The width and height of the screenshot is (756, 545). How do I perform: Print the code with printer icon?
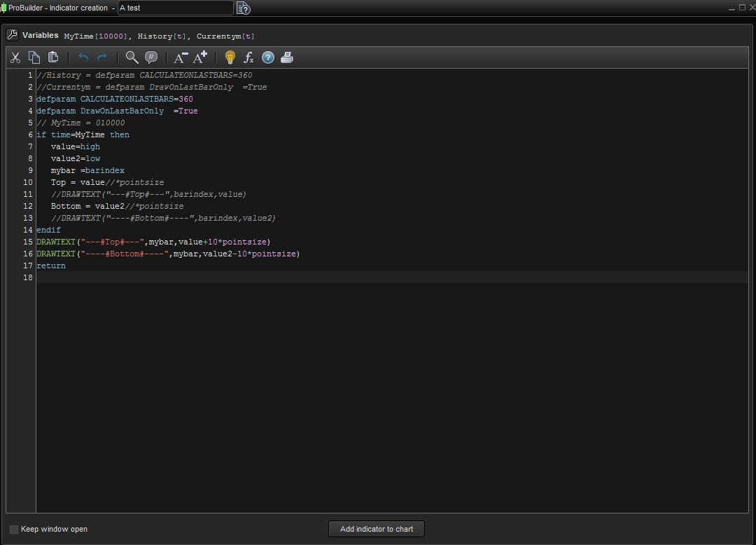[x=286, y=57]
